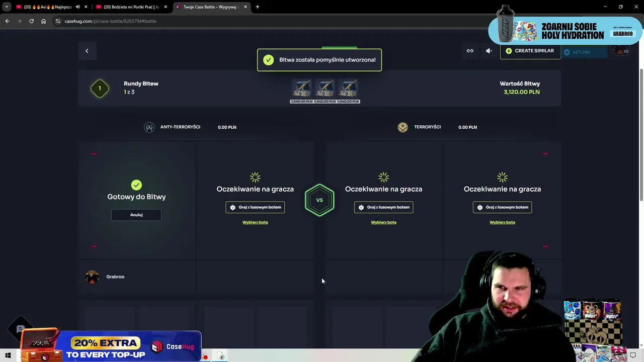Click the VS hexagon emblem in the center
The width and height of the screenshot is (644, 362).
[319, 200]
